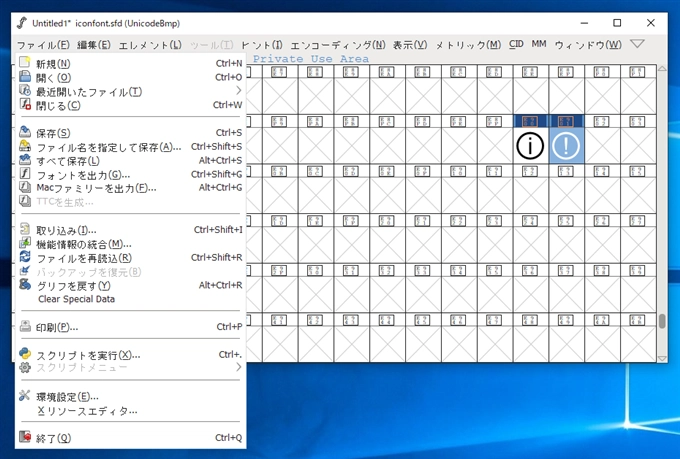Image resolution: width=680 pixels, height=459 pixels.
Task: Click the open folder icon beside 開く(O)
Action: (25, 77)
